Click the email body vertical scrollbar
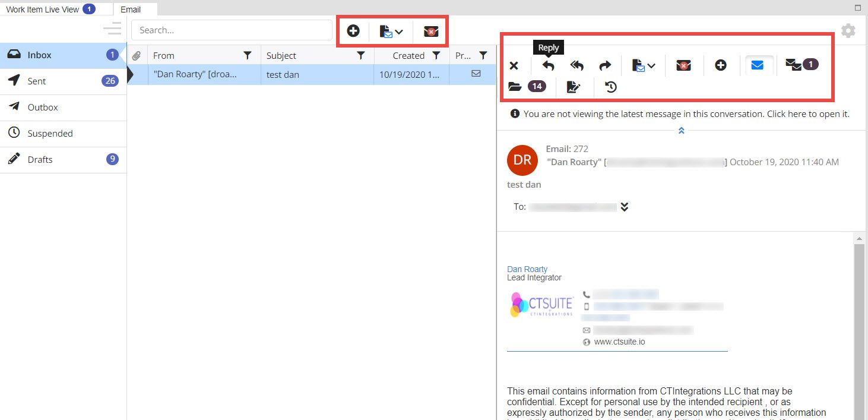 859,327
